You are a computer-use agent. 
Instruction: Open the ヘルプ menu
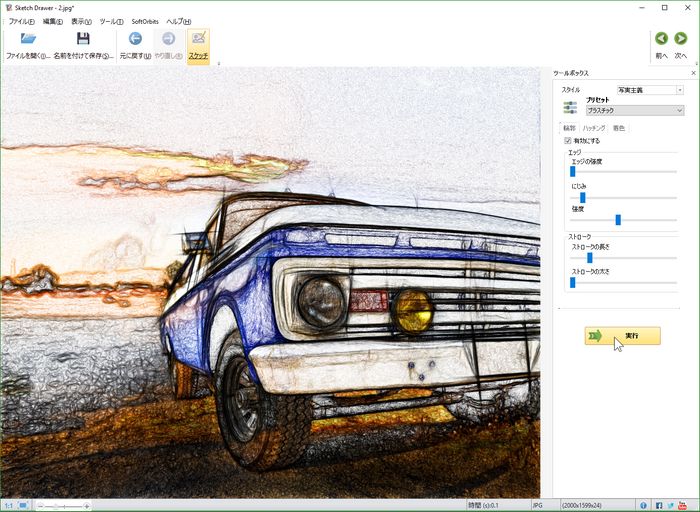(x=179, y=21)
